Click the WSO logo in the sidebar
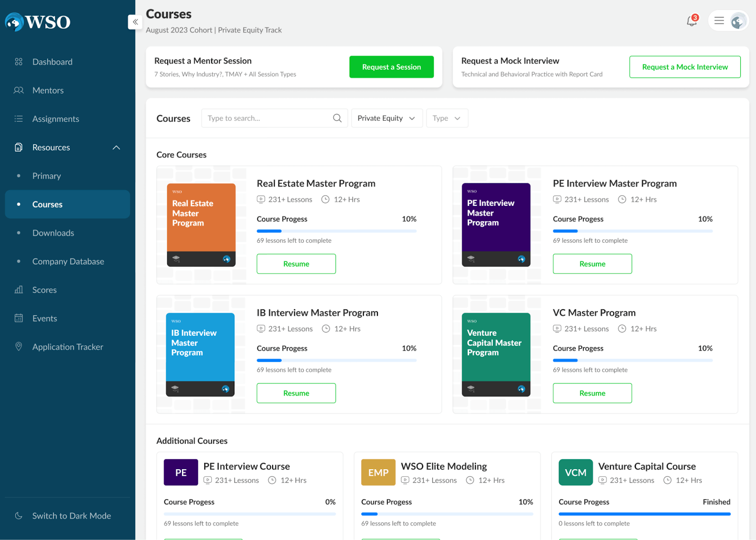Screen dimensions: 756x540 point(38,22)
